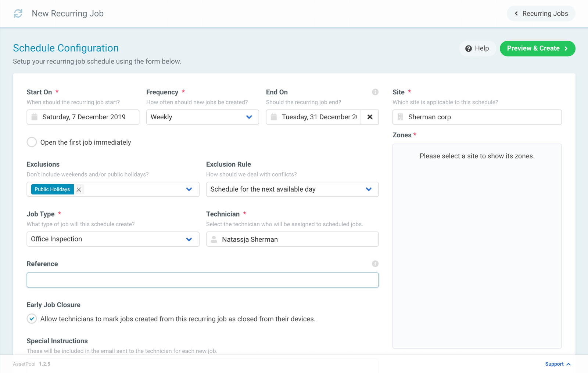Image resolution: width=588 pixels, height=373 pixels.
Task: Open the Frequency Weekly dropdown
Action: coord(202,117)
